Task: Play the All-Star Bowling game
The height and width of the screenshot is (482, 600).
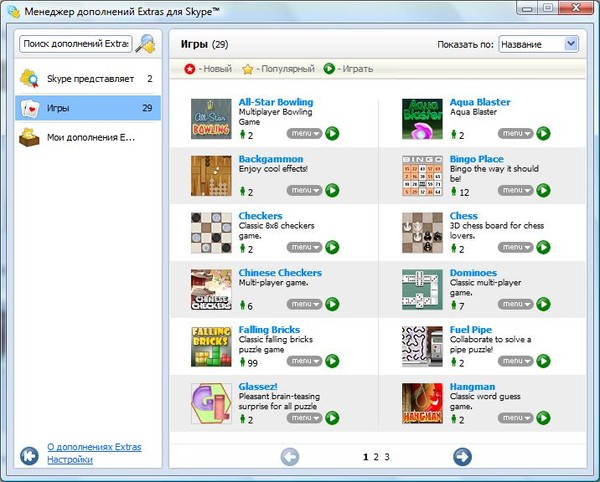Action: click(332, 134)
